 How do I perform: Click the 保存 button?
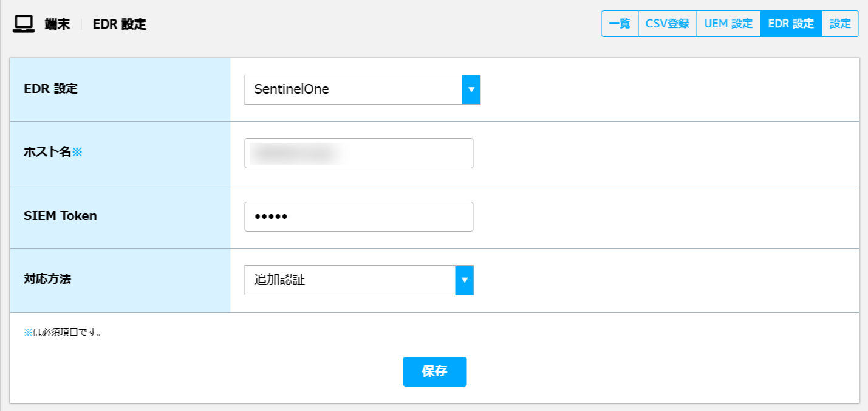coord(435,371)
